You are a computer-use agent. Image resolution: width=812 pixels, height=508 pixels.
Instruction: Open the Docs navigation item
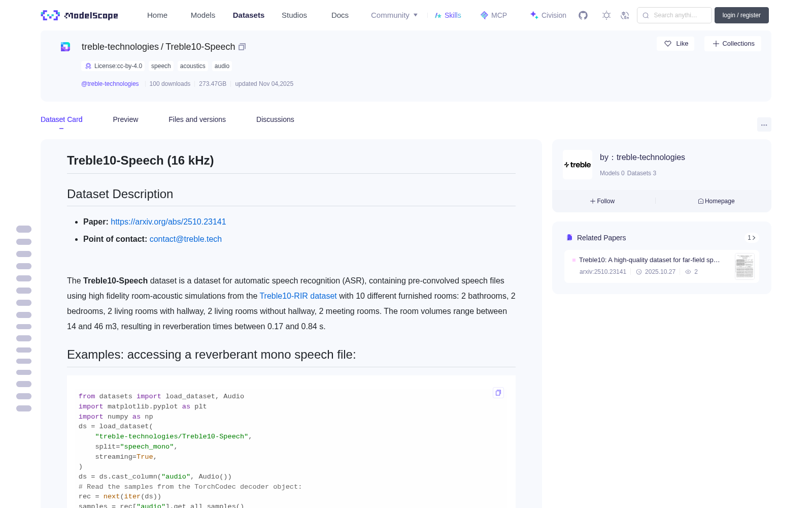(x=340, y=15)
